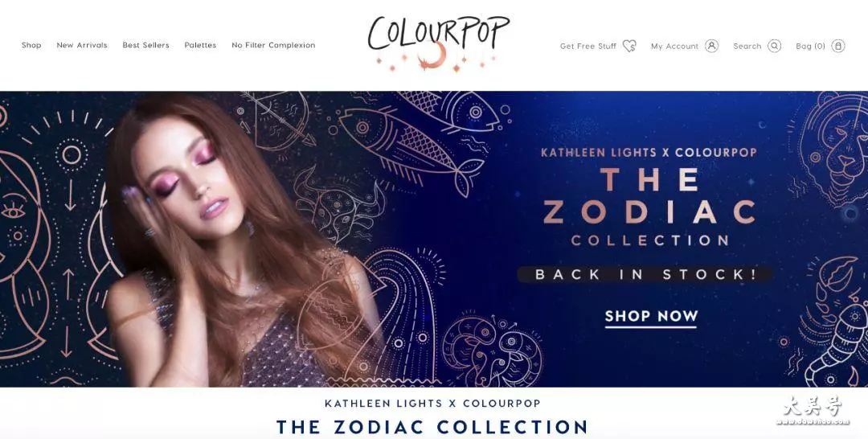Click the Search text label
This screenshot has height=439, width=868.
tap(747, 47)
